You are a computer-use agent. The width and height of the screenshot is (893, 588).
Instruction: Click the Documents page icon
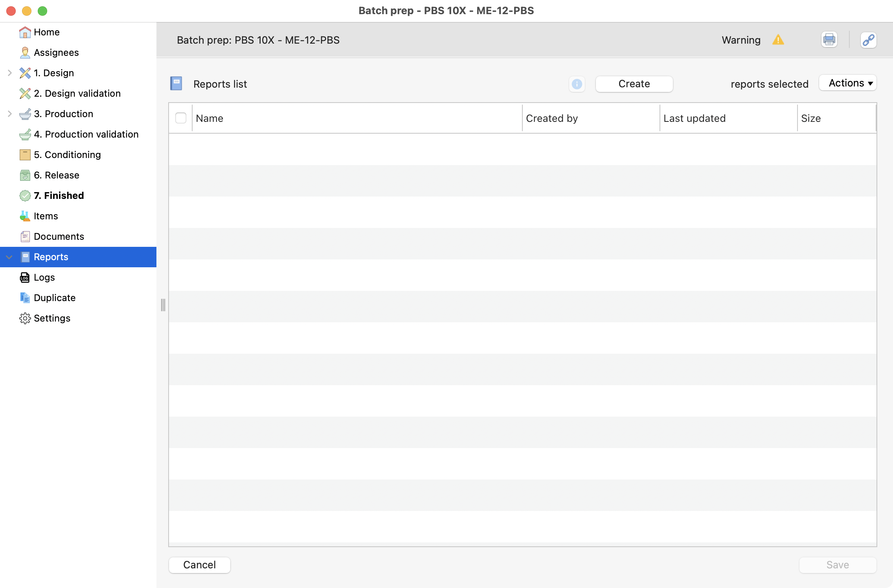click(25, 237)
